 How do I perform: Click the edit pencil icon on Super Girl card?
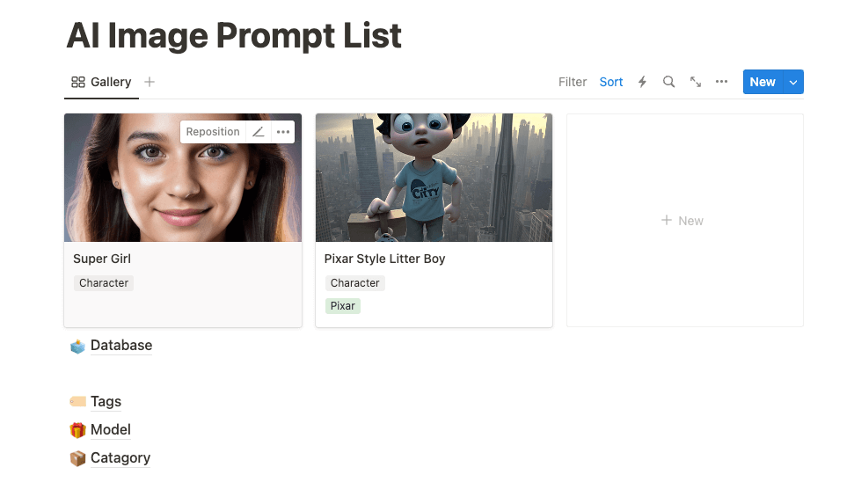(259, 132)
